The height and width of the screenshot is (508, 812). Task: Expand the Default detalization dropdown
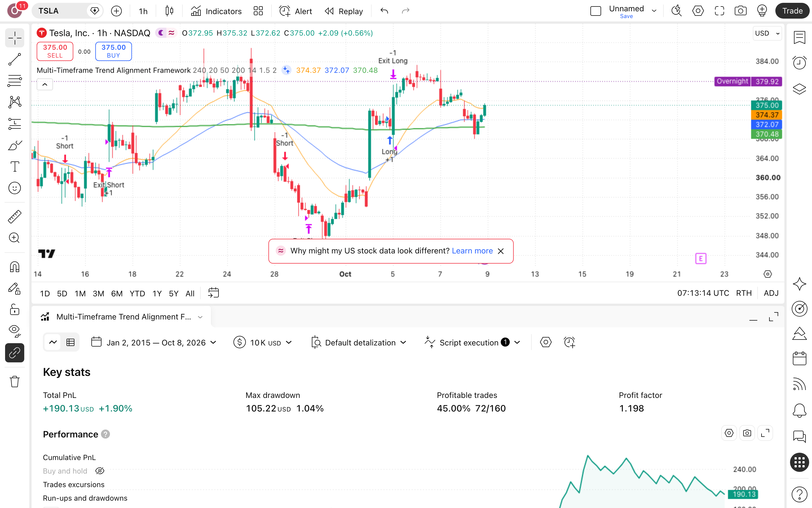(x=359, y=342)
